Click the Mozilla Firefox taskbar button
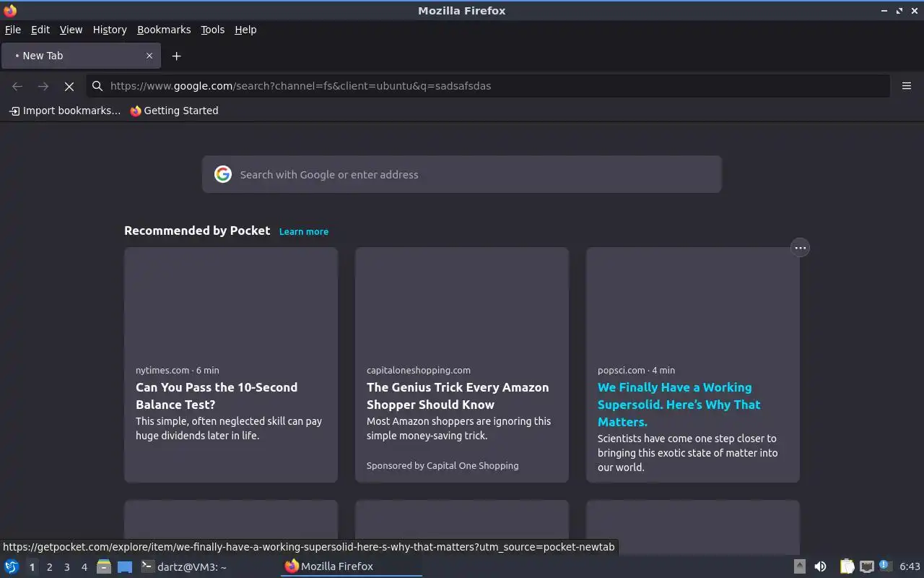The height and width of the screenshot is (578, 924). click(352, 566)
